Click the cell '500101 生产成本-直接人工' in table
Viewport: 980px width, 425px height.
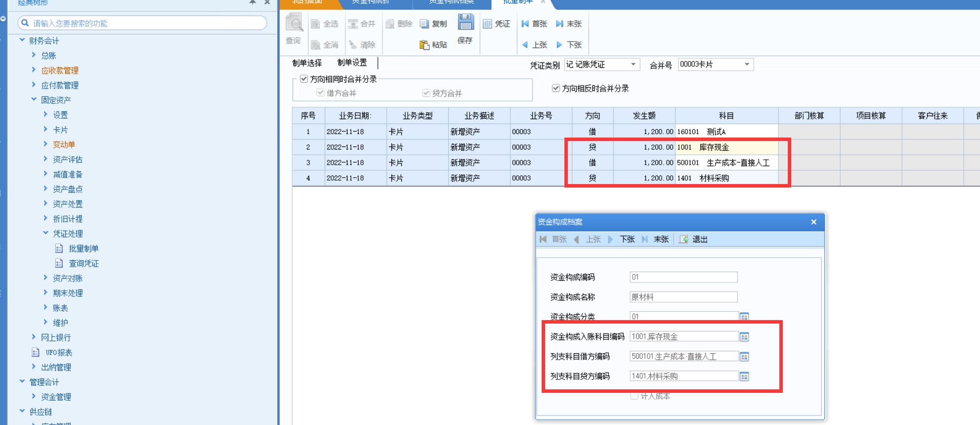(726, 162)
